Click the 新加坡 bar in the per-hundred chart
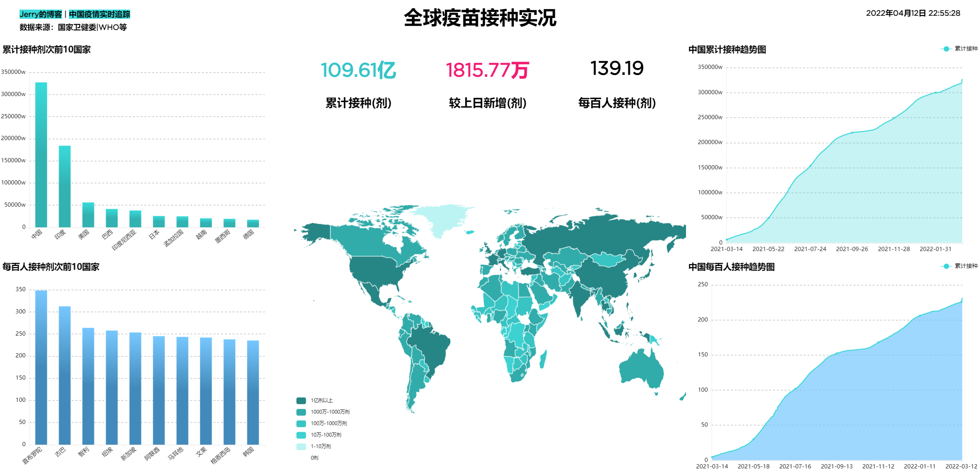This screenshot has height=473, width=980. pos(135,388)
